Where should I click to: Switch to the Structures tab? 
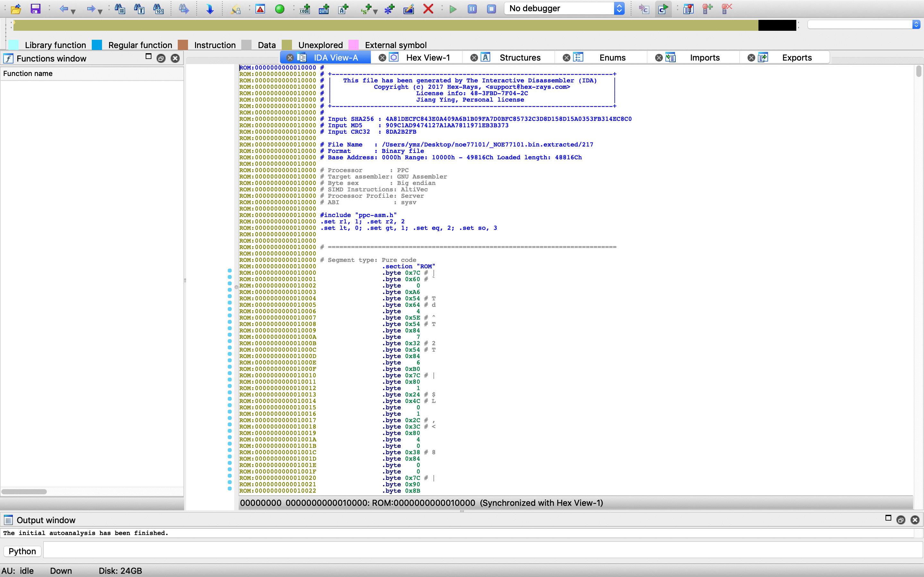point(519,57)
